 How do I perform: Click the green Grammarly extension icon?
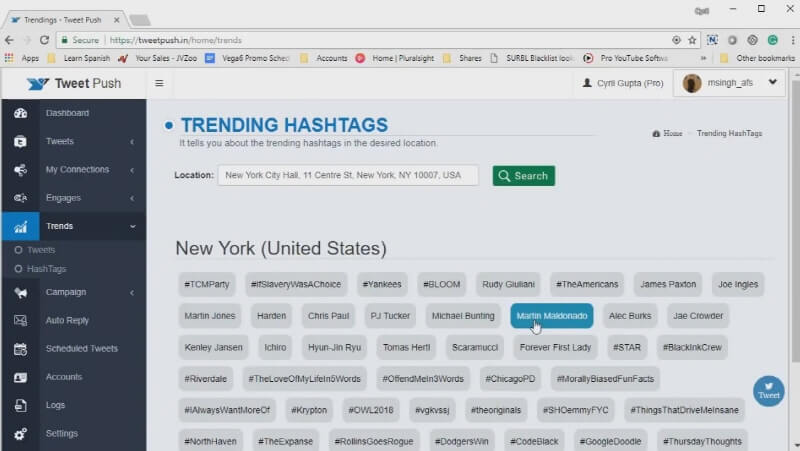[x=772, y=40]
